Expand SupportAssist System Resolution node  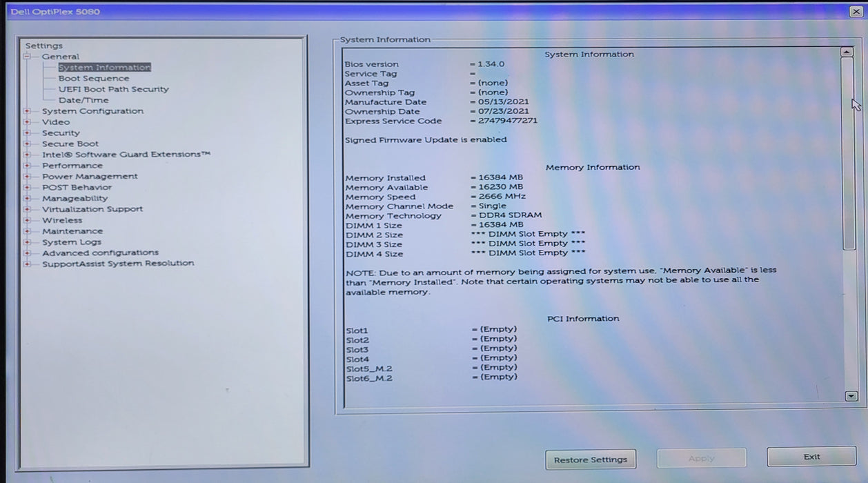point(27,264)
